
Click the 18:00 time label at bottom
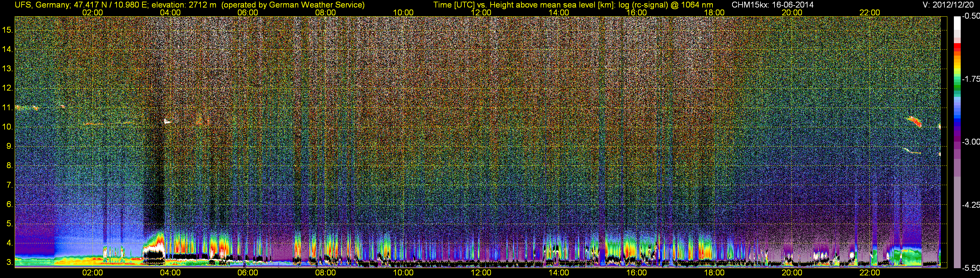click(x=714, y=273)
